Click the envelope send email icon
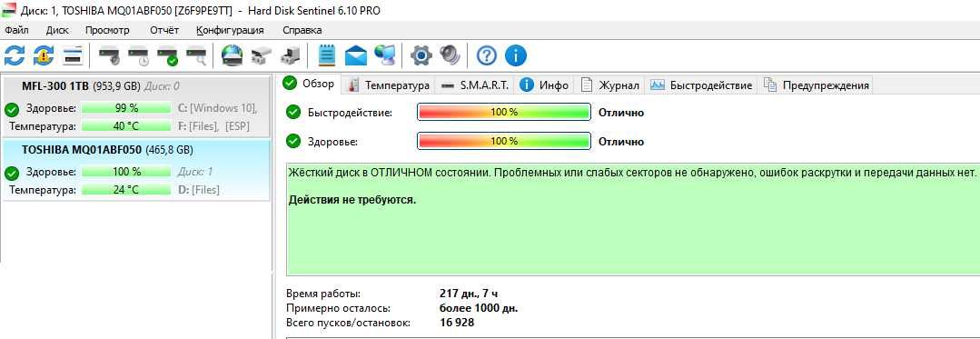This screenshot has height=339, width=980. [356, 55]
